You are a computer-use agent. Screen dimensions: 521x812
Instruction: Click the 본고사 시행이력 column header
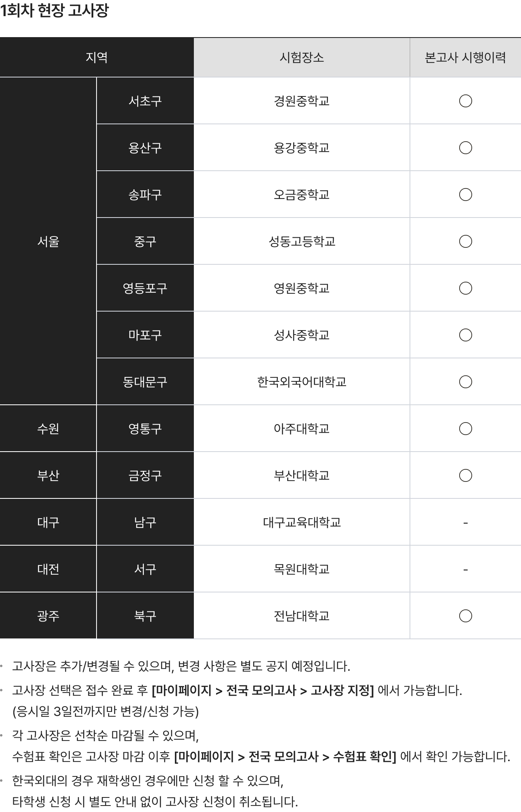(465, 58)
